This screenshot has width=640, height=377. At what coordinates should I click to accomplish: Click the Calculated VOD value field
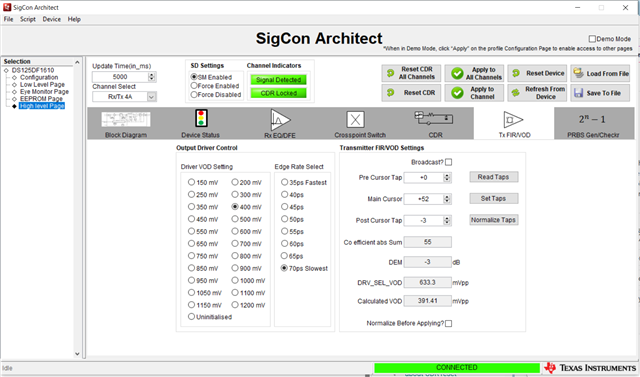427,301
